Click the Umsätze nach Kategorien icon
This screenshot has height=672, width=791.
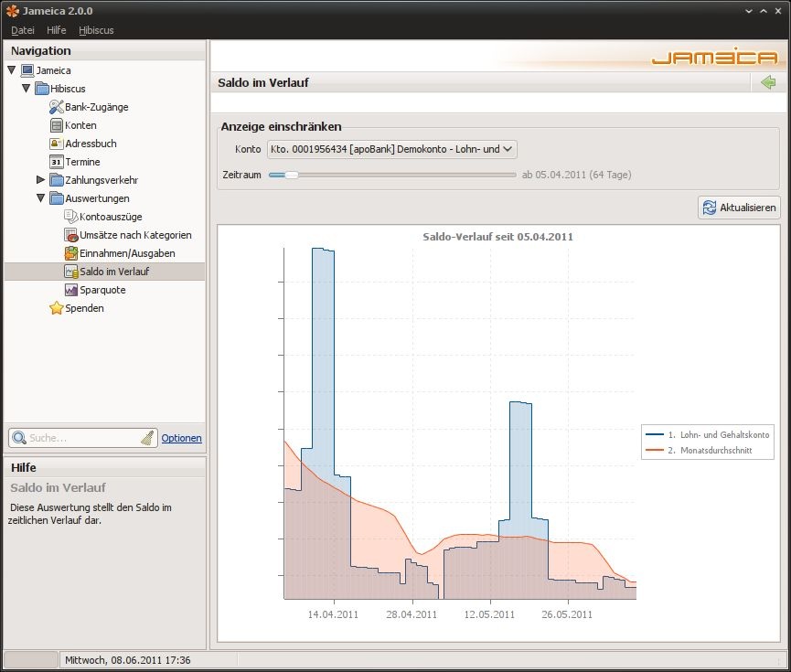click(71, 235)
